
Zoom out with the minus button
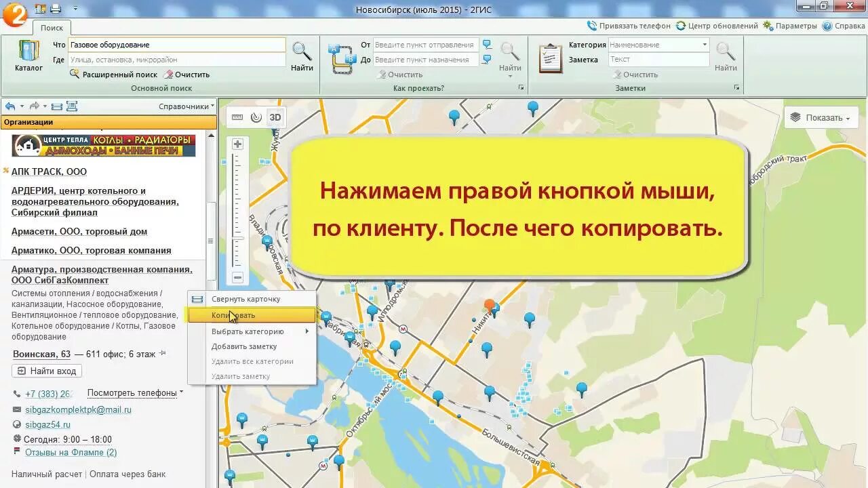click(x=237, y=278)
